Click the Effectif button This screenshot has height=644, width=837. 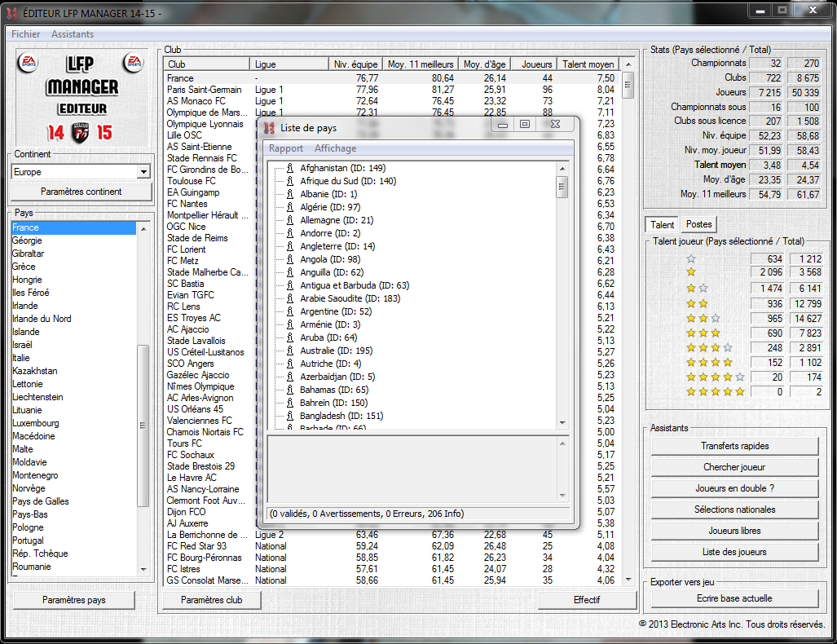pos(587,600)
